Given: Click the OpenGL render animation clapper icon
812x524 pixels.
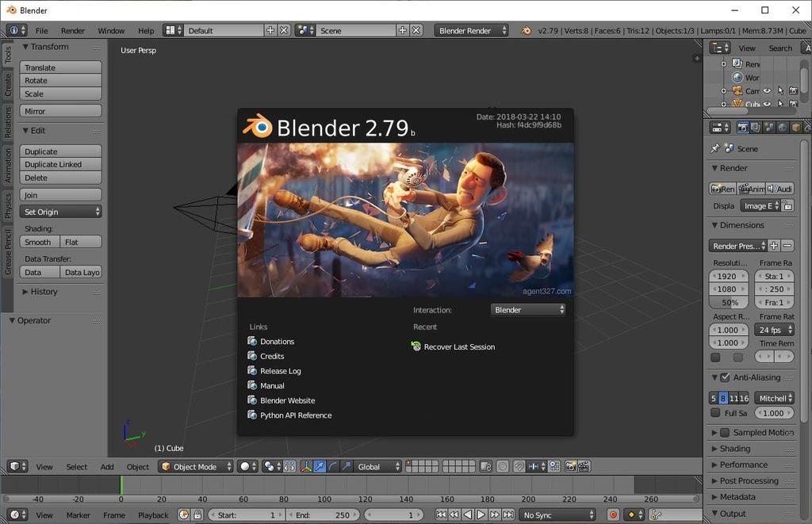Looking at the screenshot, I should click(x=584, y=466).
